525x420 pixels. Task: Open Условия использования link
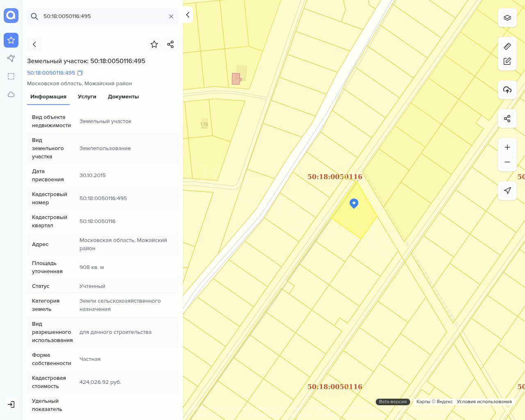point(484,402)
